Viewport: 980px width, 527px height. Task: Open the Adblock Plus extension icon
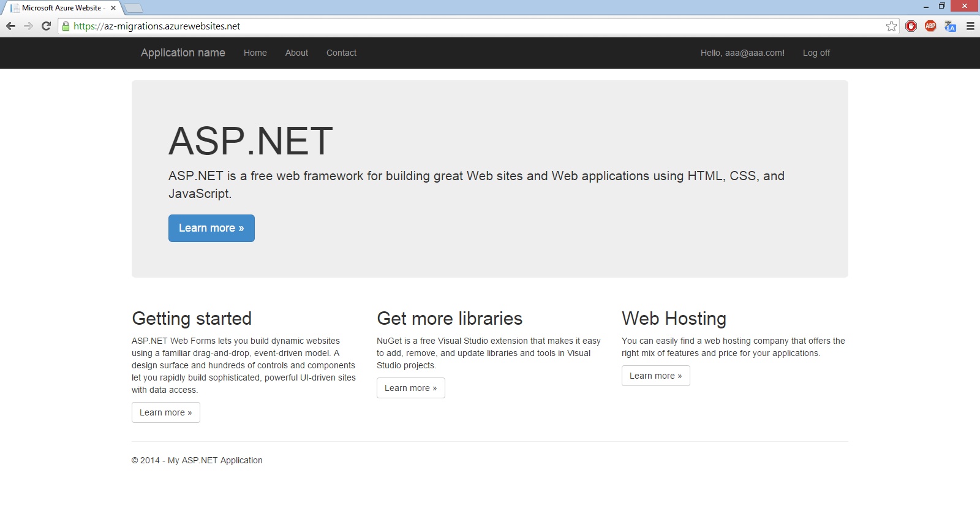pyautogui.click(x=930, y=26)
